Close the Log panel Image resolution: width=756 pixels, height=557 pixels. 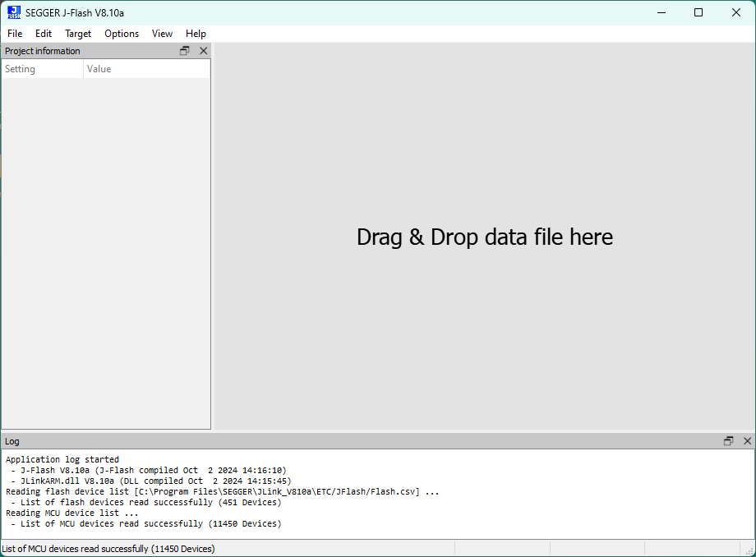[x=747, y=441]
